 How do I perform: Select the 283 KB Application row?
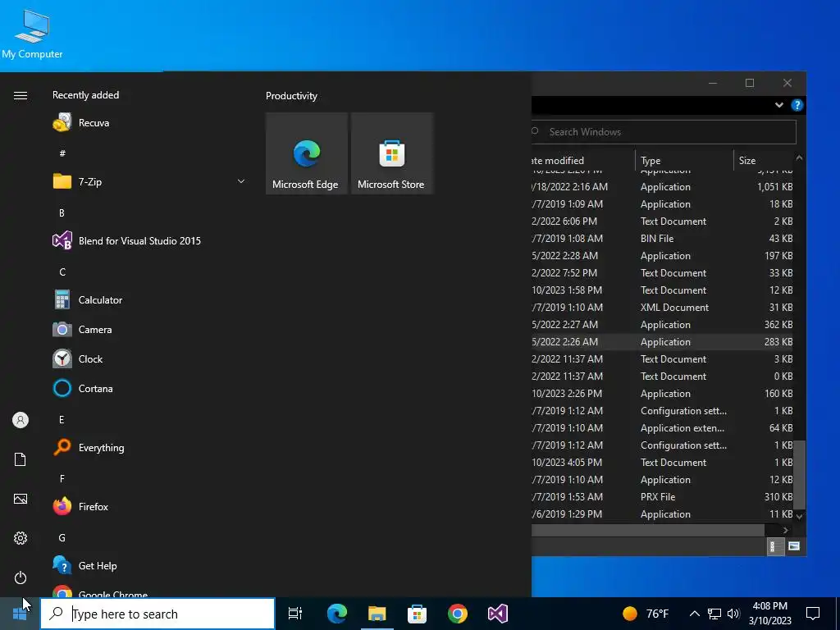[x=664, y=342]
